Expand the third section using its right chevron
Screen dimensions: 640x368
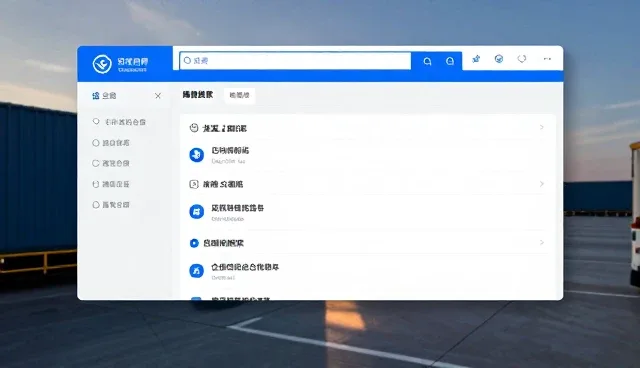coord(542,242)
